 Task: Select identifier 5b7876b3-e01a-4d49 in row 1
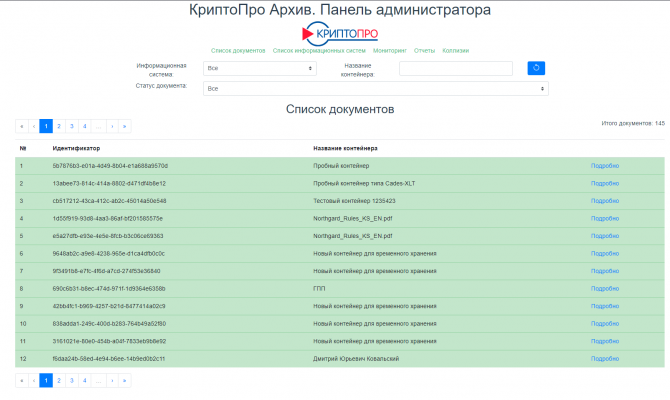(x=110, y=166)
